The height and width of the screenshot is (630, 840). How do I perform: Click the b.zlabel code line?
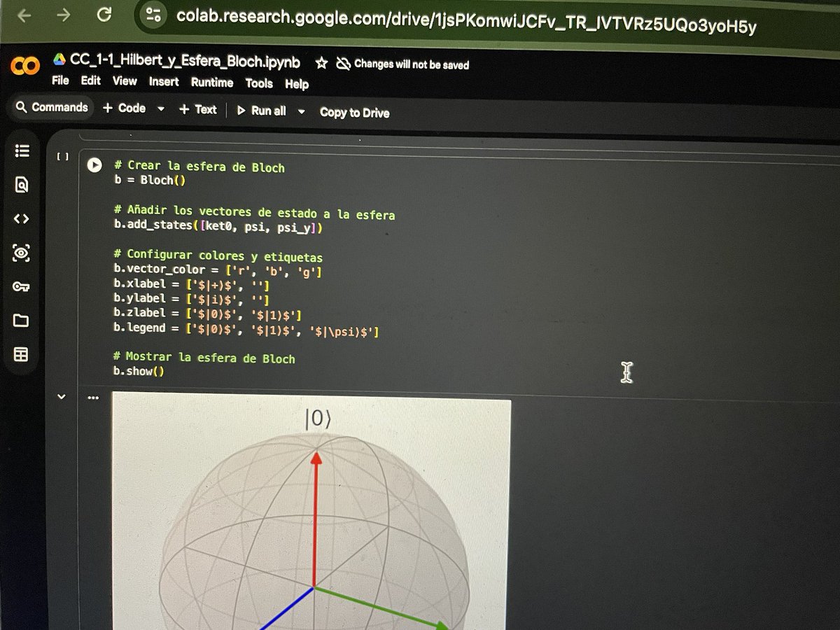pyautogui.click(x=207, y=314)
